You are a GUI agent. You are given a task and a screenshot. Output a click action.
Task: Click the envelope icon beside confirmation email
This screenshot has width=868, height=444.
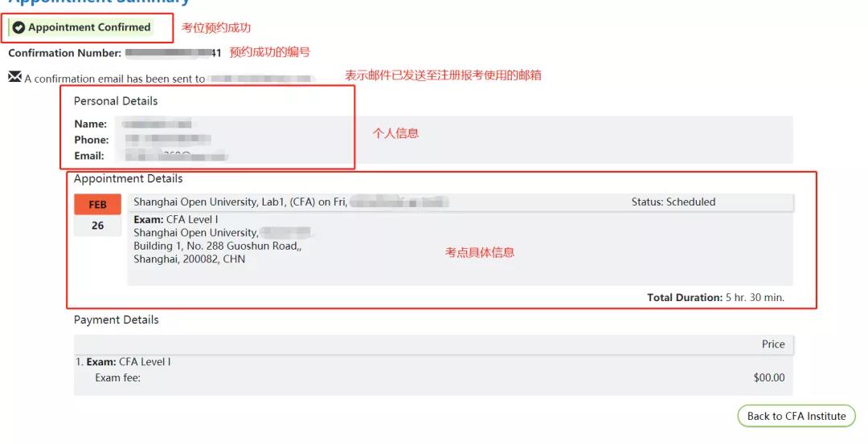coord(15,76)
